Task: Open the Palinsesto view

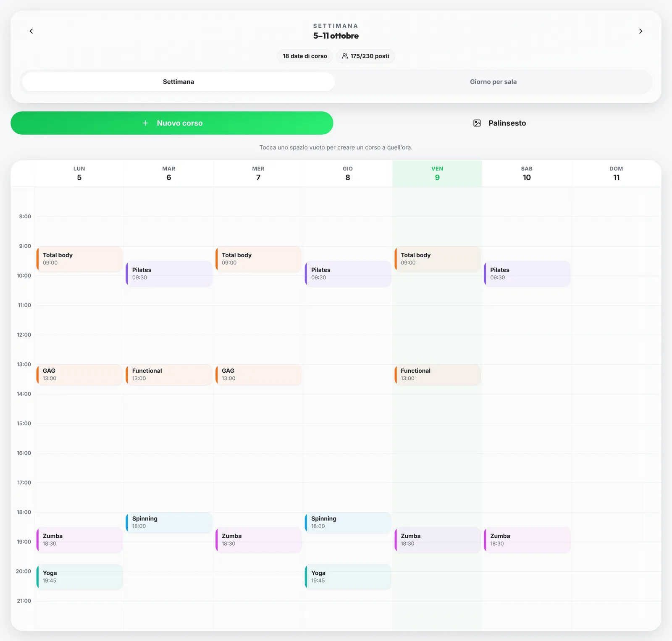Action: 500,123
